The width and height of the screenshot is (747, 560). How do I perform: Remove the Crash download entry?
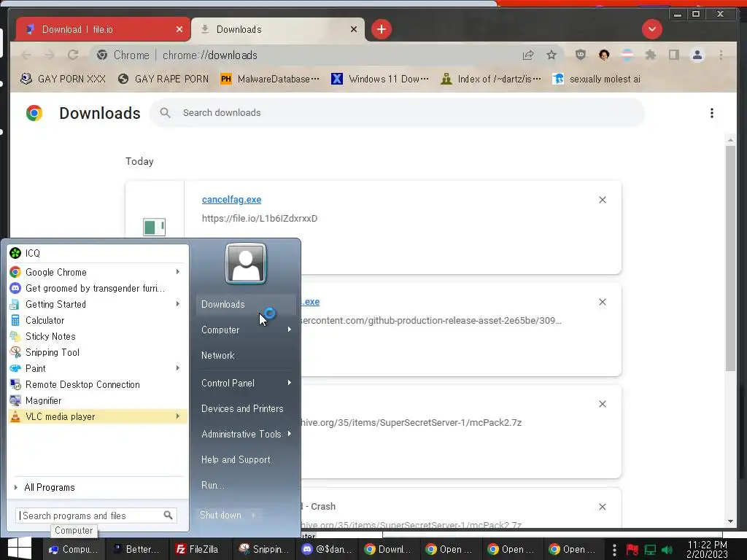pyautogui.click(x=602, y=507)
